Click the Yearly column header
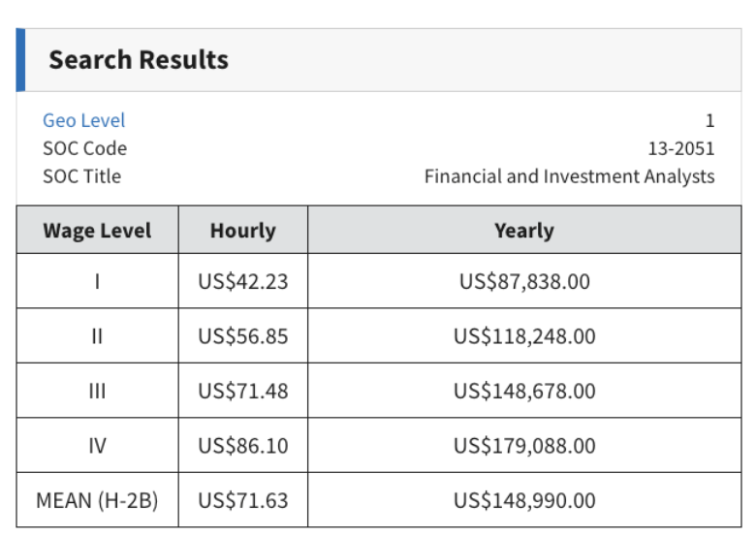 (x=523, y=231)
